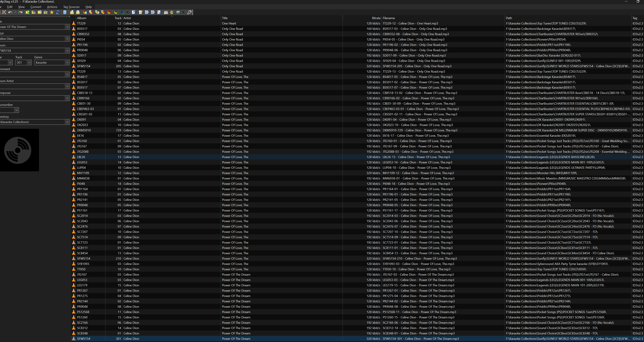Click the blue refresh view icon
This screenshot has height=342, width=644.
click(58, 12)
